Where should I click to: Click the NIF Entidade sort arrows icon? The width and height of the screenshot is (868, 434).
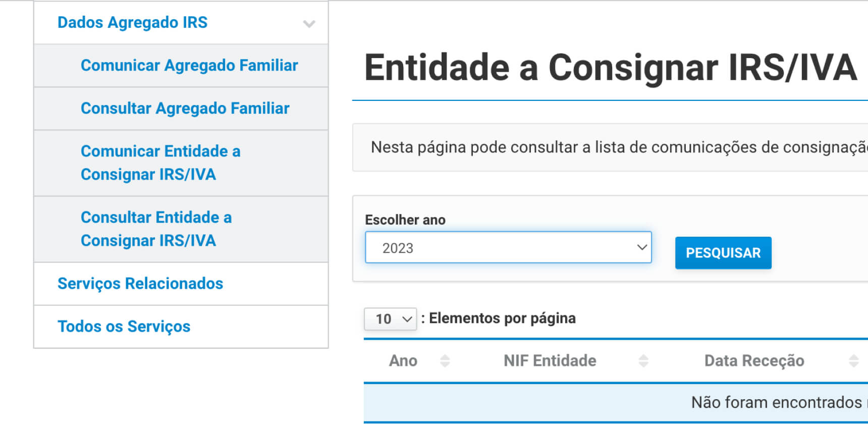pyautogui.click(x=643, y=361)
